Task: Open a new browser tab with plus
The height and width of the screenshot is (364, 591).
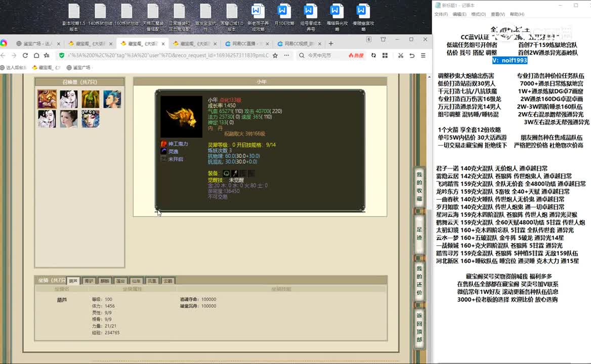Action: (331, 43)
